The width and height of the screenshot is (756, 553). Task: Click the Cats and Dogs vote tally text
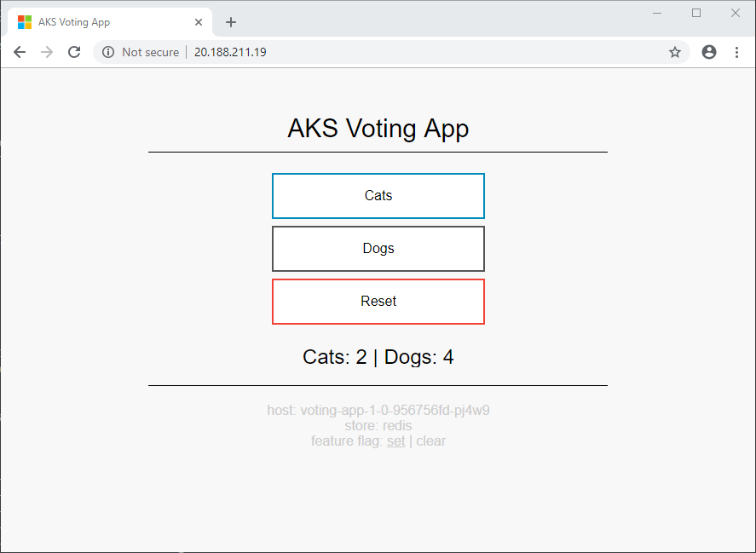coord(378,357)
